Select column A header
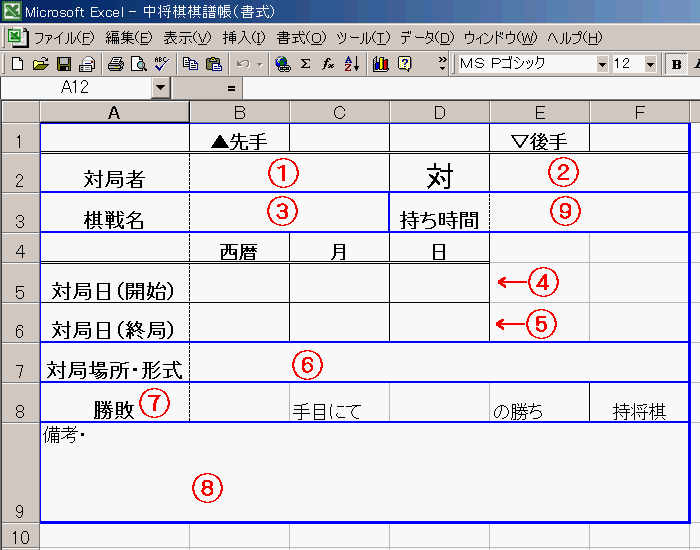The width and height of the screenshot is (700, 550). point(114,112)
